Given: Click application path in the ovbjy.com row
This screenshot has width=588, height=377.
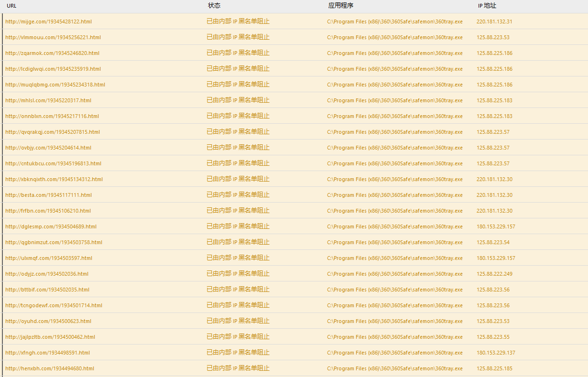Looking at the screenshot, I should point(394,148).
